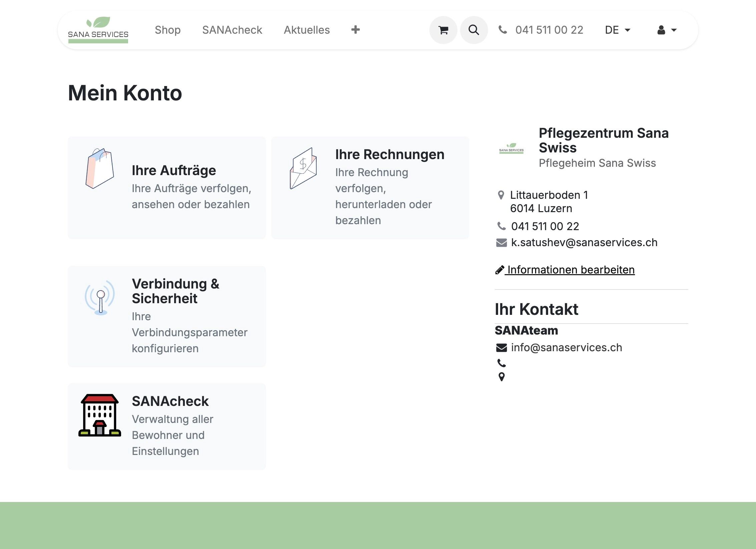Open the Ihre Aufträge card

point(174,170)
